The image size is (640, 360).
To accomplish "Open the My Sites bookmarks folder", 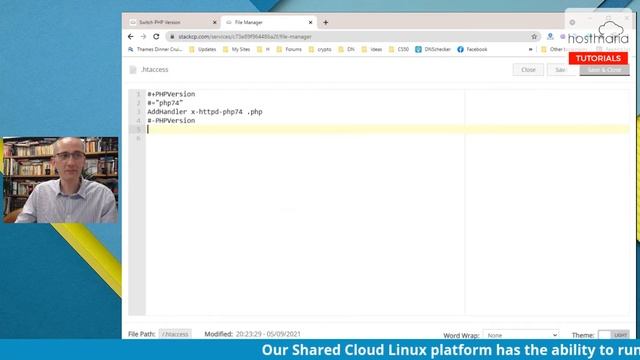I will pos(237,49).
